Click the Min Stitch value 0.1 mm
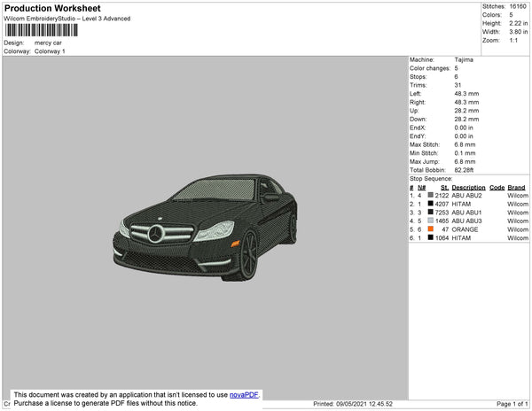 tap(465, 153)
